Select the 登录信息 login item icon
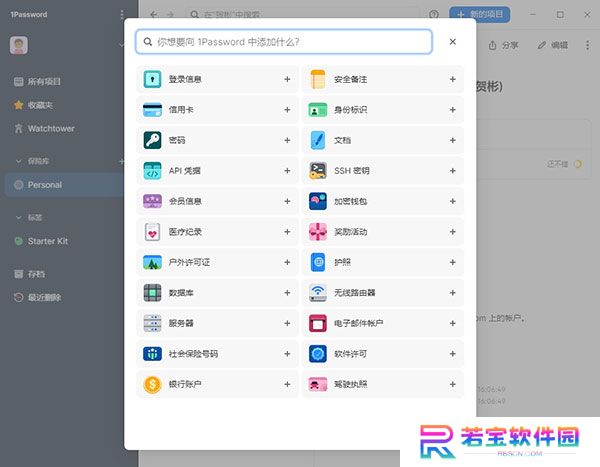This screenshot has height=467, width=600. (152, 79)
